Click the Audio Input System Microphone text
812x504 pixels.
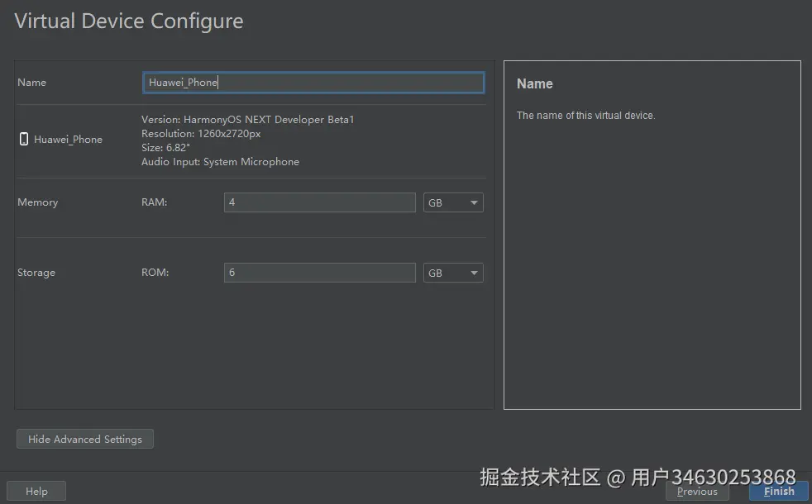click(220, 162)
